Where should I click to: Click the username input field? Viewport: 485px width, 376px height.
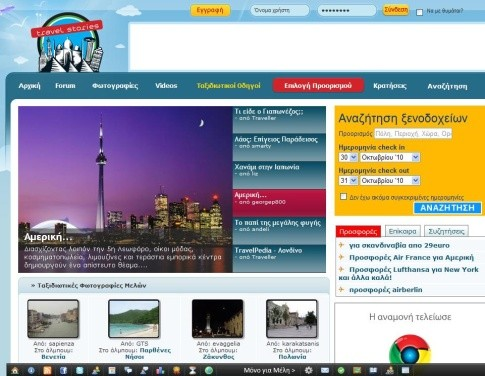click(280, 10)
